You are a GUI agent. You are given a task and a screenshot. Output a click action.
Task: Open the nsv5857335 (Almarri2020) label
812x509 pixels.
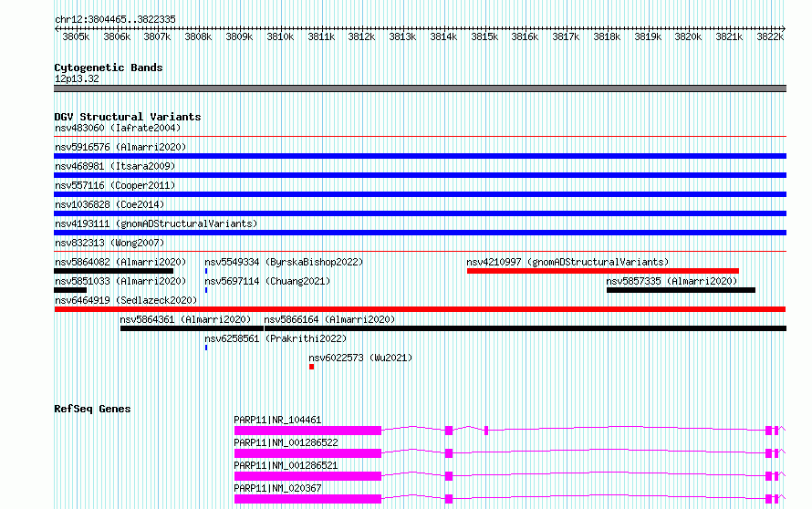[x=671, y=281]
